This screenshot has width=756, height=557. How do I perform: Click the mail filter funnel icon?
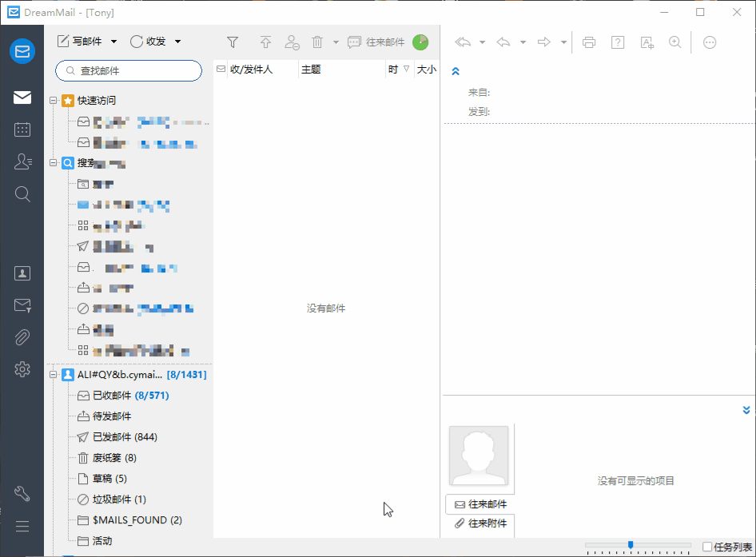(233, 42)
